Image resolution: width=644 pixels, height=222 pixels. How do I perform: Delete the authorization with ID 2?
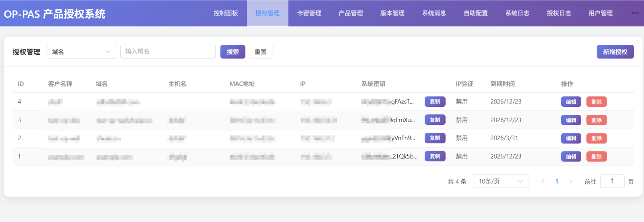[x=597, y=138]
